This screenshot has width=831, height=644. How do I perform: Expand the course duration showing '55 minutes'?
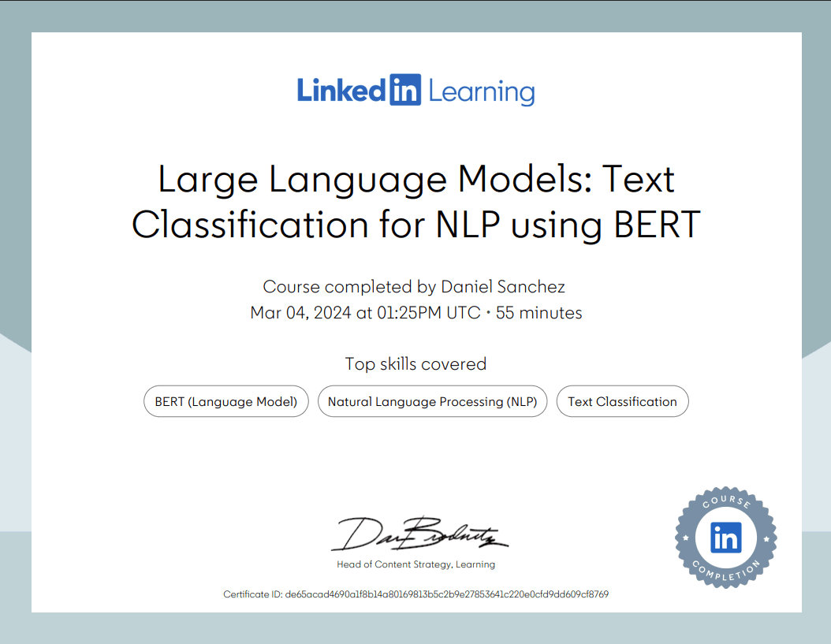tap(540, 312)
